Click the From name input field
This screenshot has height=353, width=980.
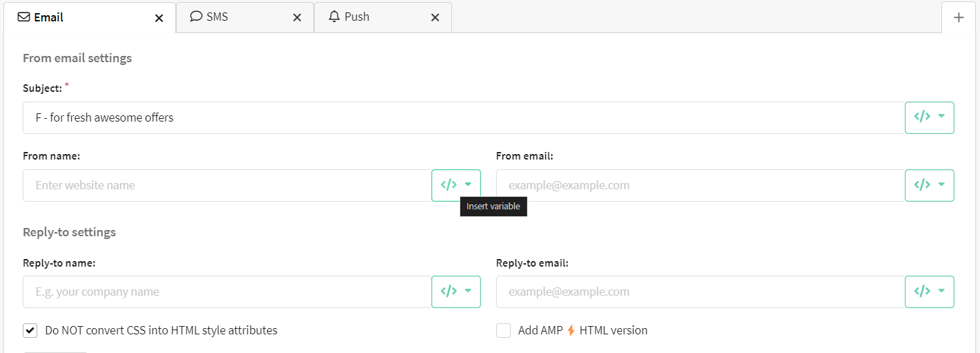coord(226,185)
